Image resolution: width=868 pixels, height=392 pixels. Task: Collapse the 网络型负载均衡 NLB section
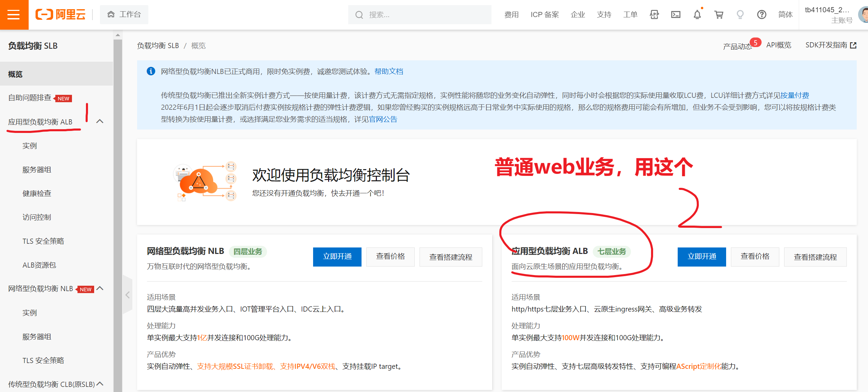[100, 288]
